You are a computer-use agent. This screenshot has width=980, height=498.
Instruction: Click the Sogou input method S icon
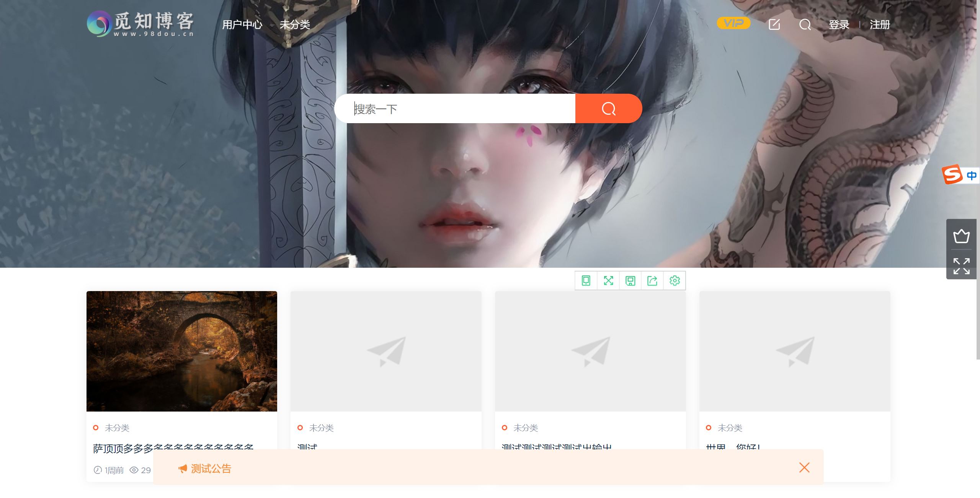tap(952, 174)
